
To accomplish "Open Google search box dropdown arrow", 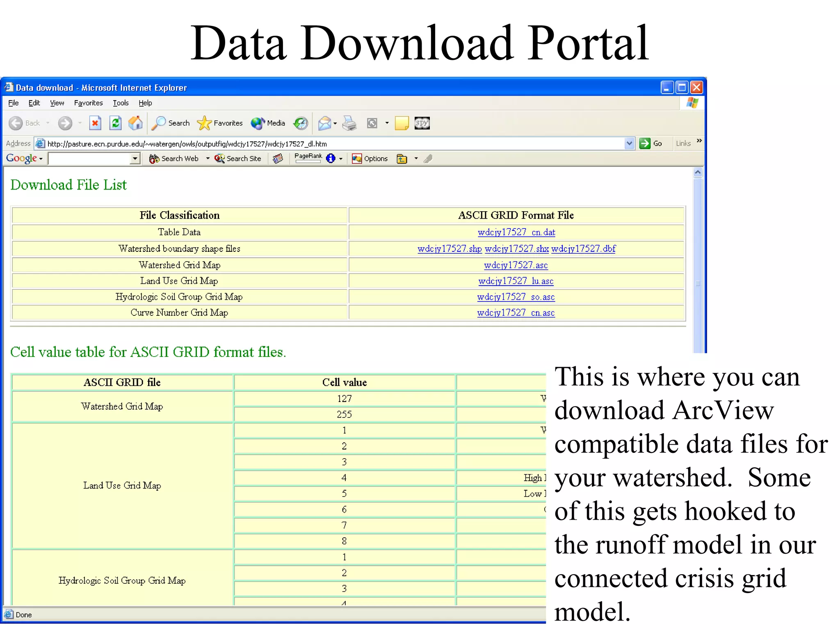I will click(135, 159).
